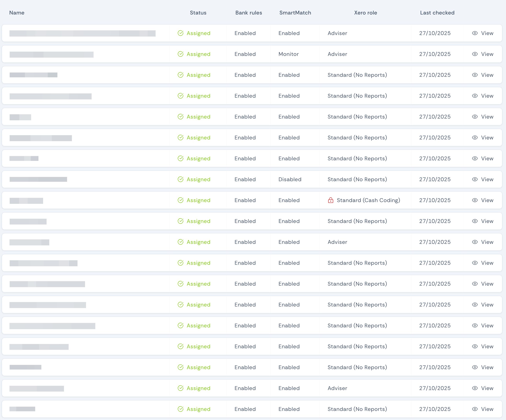This screenshot has height=420, width=506.
Task: Click the eye icon in the top row
Action: (x=475, y=33)
